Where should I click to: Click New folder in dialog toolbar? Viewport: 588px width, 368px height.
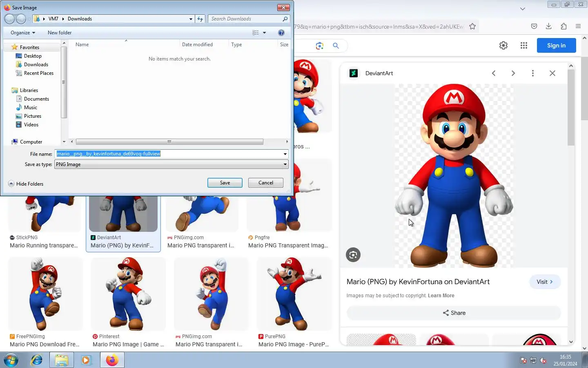pyautogui.click(x=60, y=33)
